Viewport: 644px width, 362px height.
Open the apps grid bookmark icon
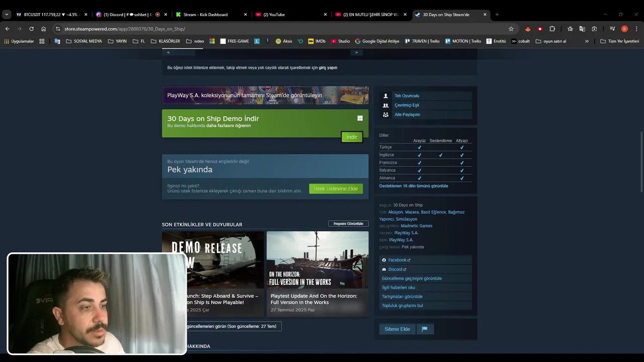(42, 41)
